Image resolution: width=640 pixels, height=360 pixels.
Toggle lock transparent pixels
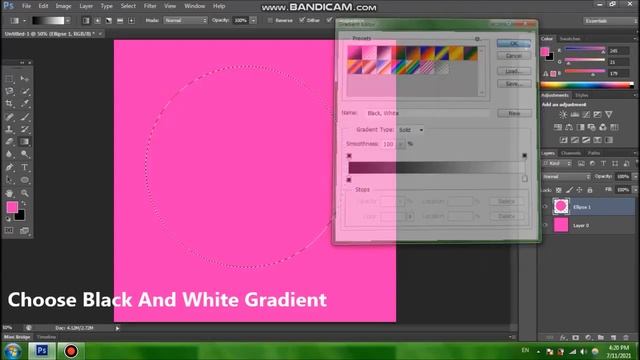pos(559,190)
